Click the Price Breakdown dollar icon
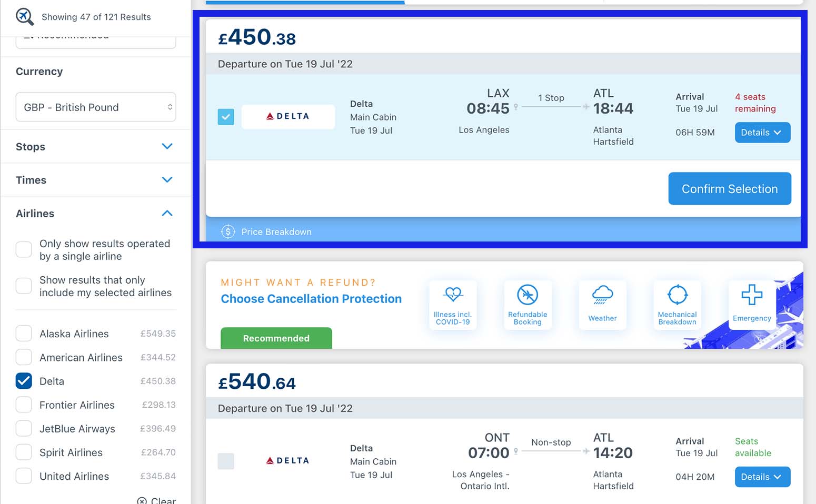This screenshot has height=504, width=816. [228, 231]
